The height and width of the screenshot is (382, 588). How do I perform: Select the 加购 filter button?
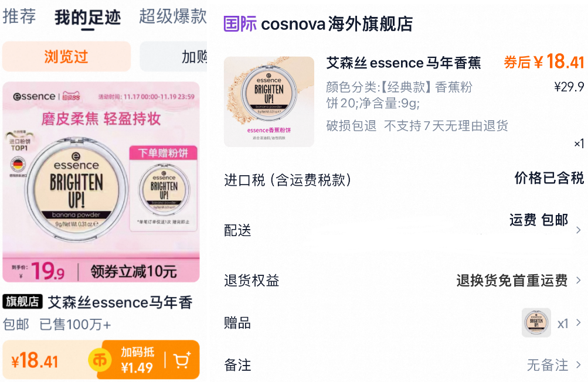[x=174, y=57]
